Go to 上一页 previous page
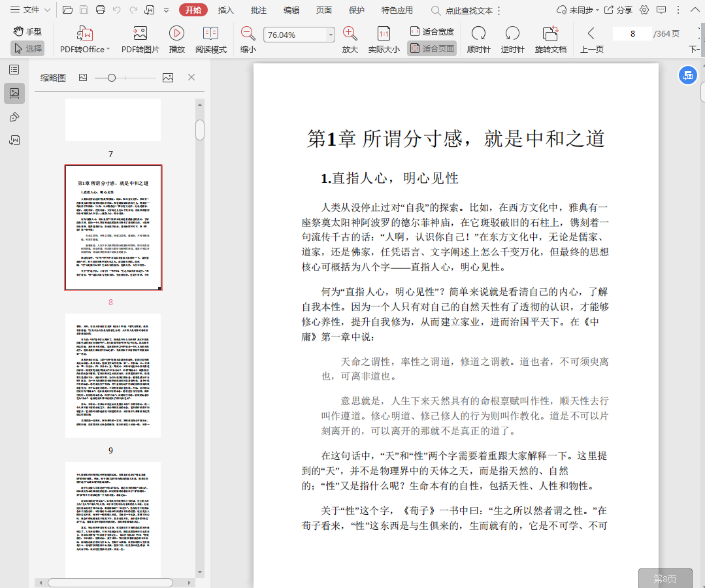The image size is (705, 588). 591,40
